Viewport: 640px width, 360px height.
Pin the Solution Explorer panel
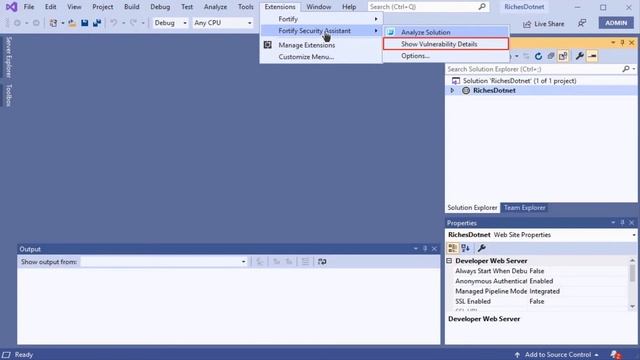(622, 43)
